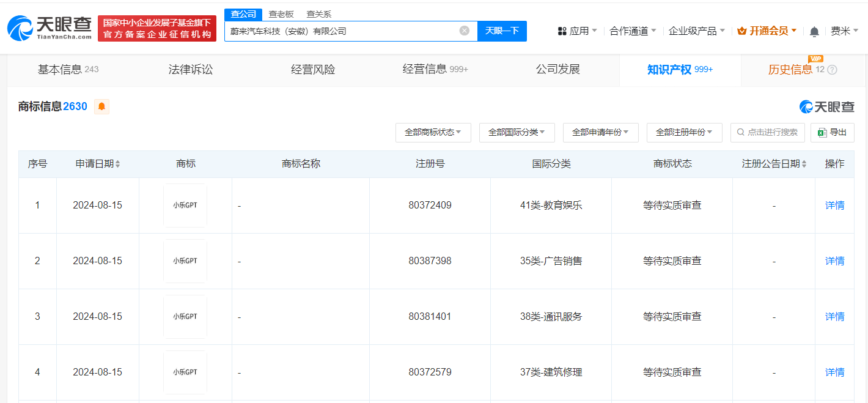868x403 pixels.
Task: Expand the 全部国际分类 filter
Action: point(517,132)
